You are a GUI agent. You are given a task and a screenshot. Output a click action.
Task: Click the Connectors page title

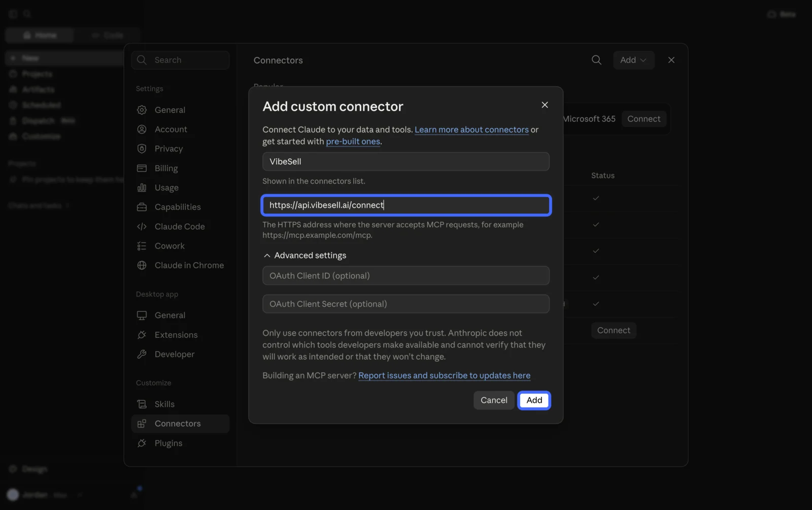click(278, 60)
